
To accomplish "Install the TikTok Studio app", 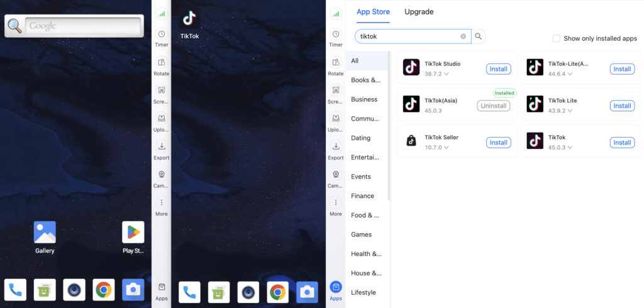I will pyautogui.click(x=499, y=69).
